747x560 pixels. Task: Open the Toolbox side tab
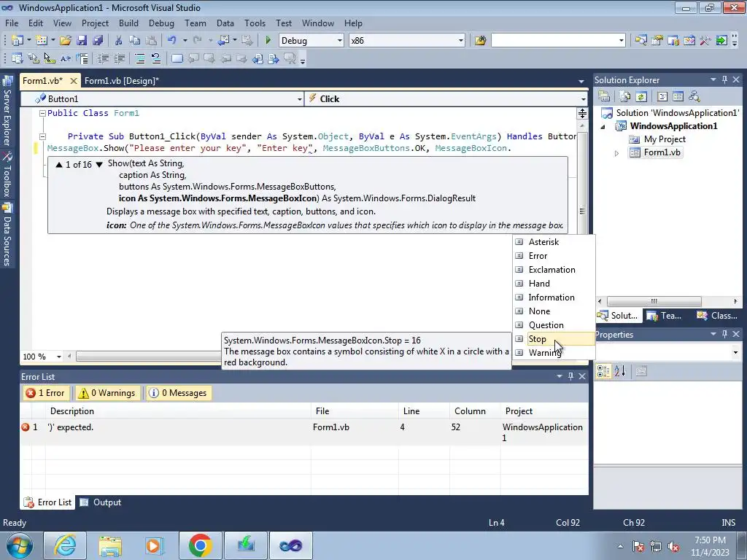[x=7, y=175]
